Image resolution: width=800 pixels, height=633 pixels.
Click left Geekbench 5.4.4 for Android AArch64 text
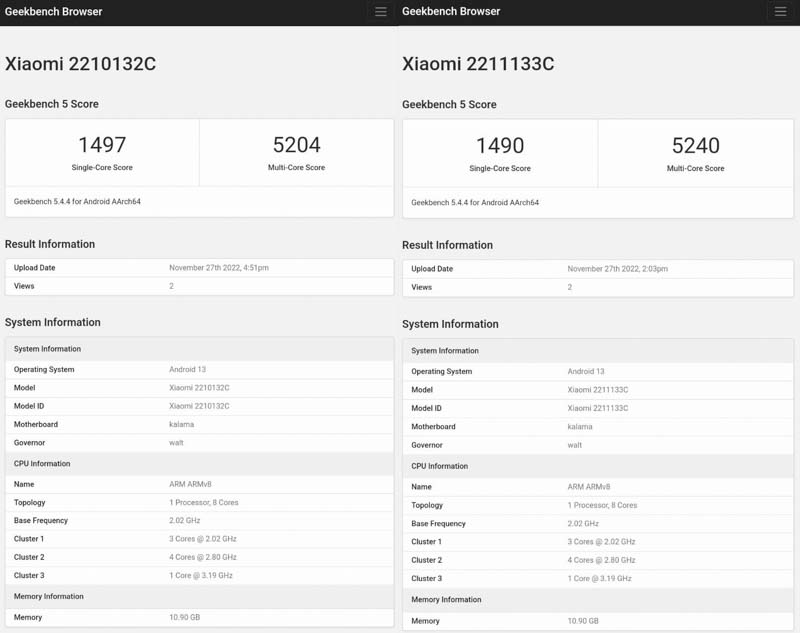tap(77, 201)
